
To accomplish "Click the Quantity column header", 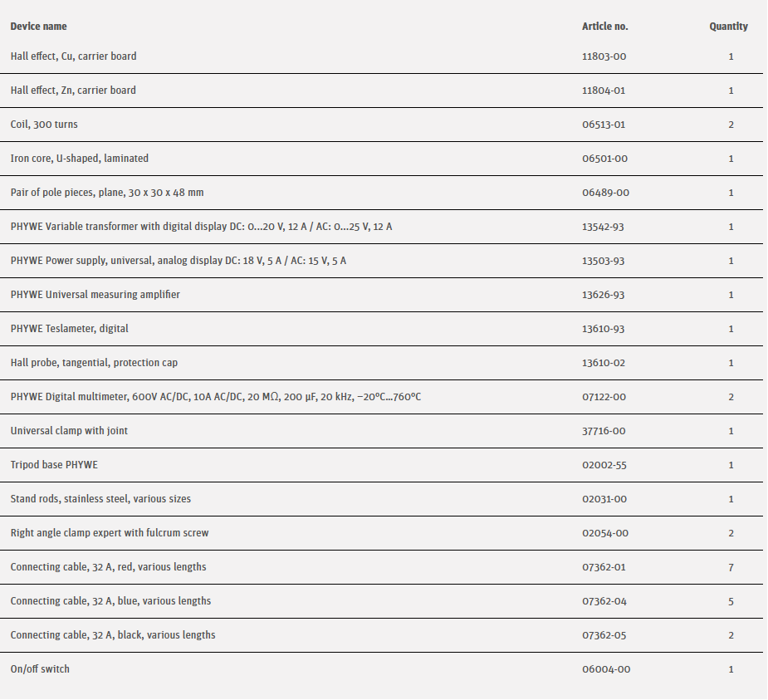I will [x=728, y=27].
